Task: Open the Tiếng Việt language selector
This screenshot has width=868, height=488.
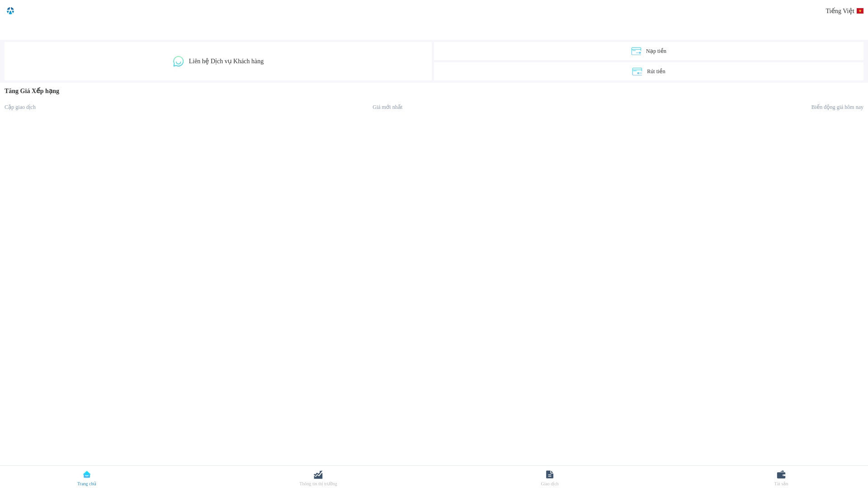Action: pos(844,11)
